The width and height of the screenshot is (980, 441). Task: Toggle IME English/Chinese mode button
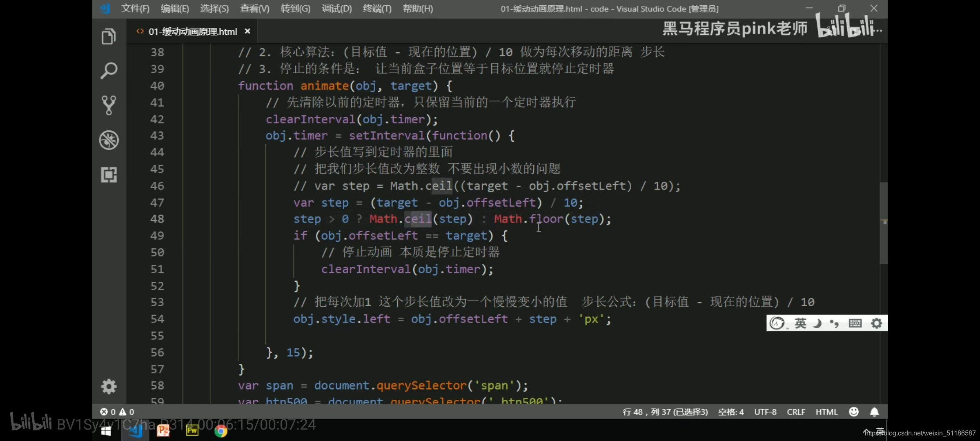[800, 323]
